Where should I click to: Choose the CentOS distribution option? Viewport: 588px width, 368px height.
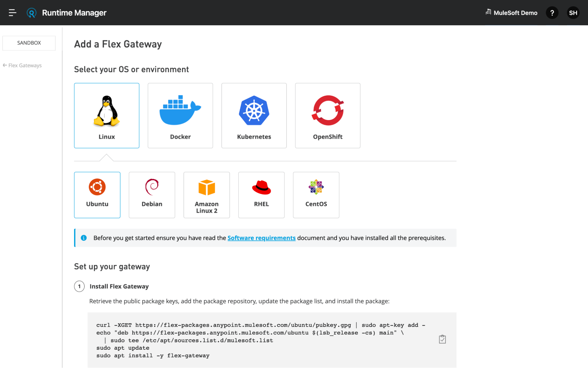click(x=316, y=195)
